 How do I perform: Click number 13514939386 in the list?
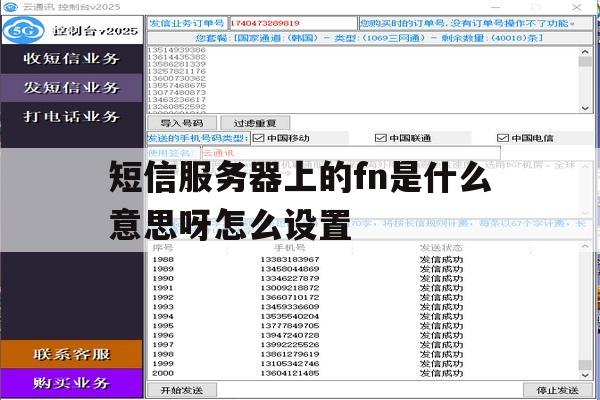click(x=177, y=50)
